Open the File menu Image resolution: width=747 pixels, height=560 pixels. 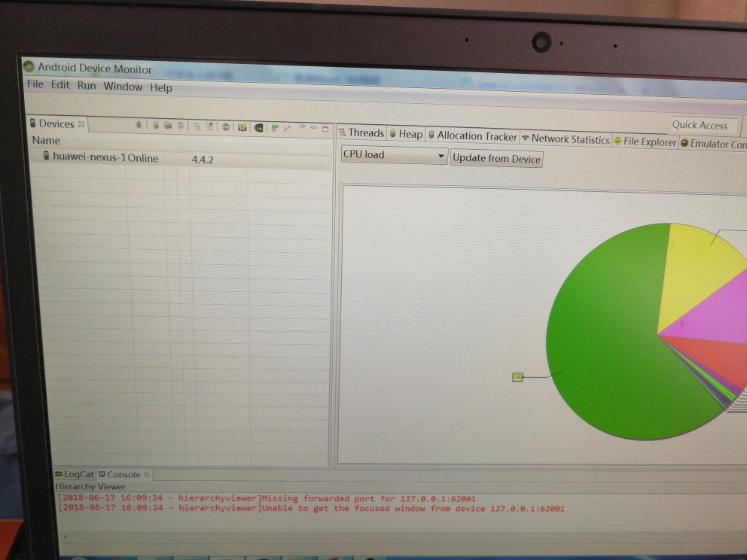tap(35, 84)
